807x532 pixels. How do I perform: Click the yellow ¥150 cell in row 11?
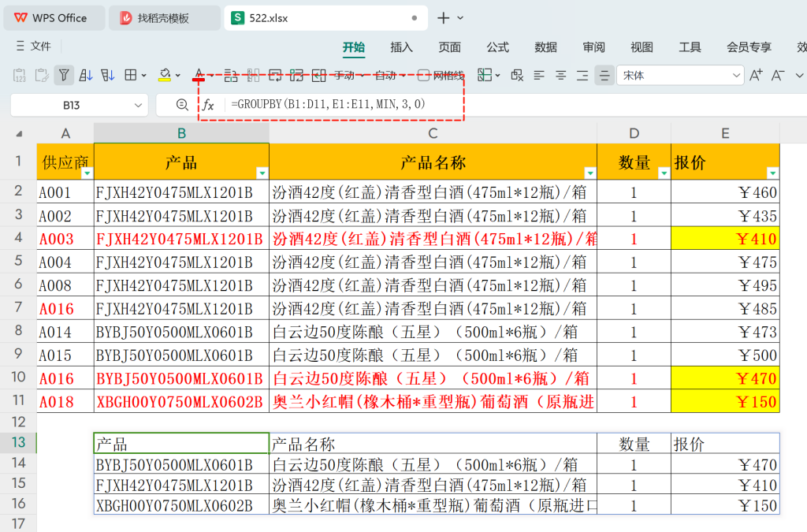click(x=725, y=401)
